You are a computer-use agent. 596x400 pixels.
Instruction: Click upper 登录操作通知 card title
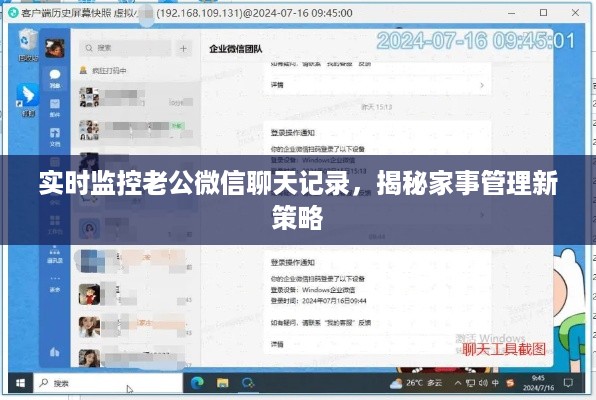pos(293,133)
